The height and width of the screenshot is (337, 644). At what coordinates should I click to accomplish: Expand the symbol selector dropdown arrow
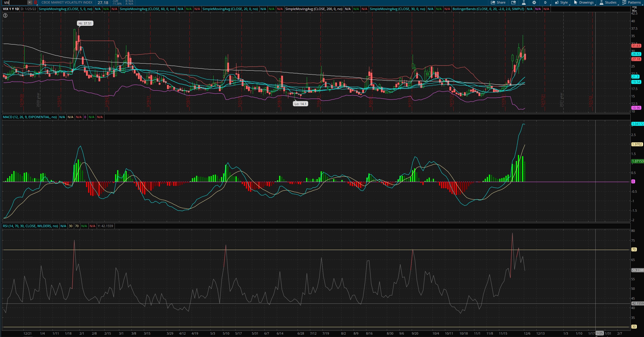click(x=30, y=2)
